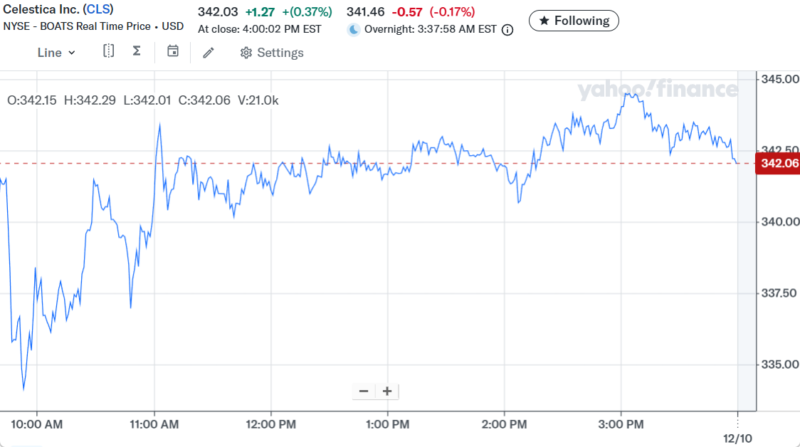Select the pencil drawing tool
Image resolution: width=800 pixels, height=447 pixels.
208,52
